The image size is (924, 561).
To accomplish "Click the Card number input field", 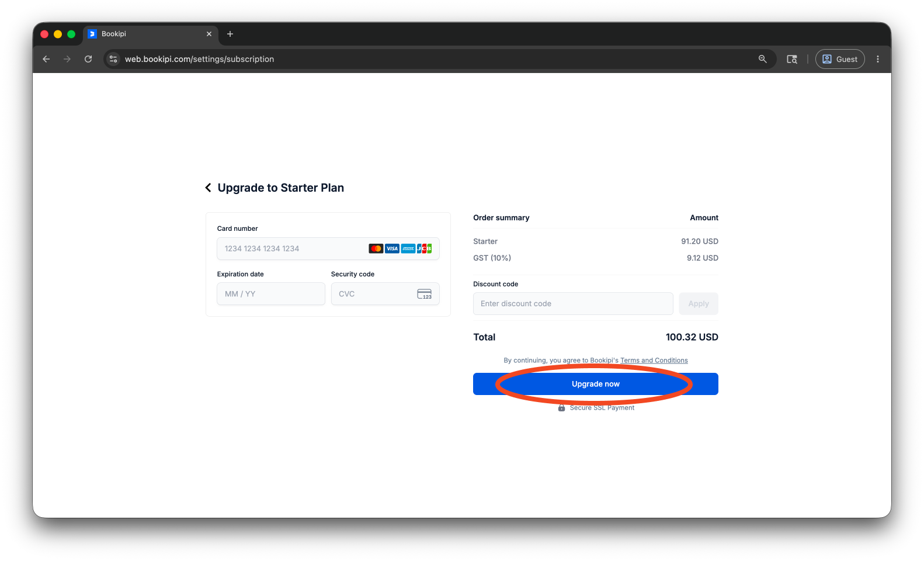I will coord(328,248).
